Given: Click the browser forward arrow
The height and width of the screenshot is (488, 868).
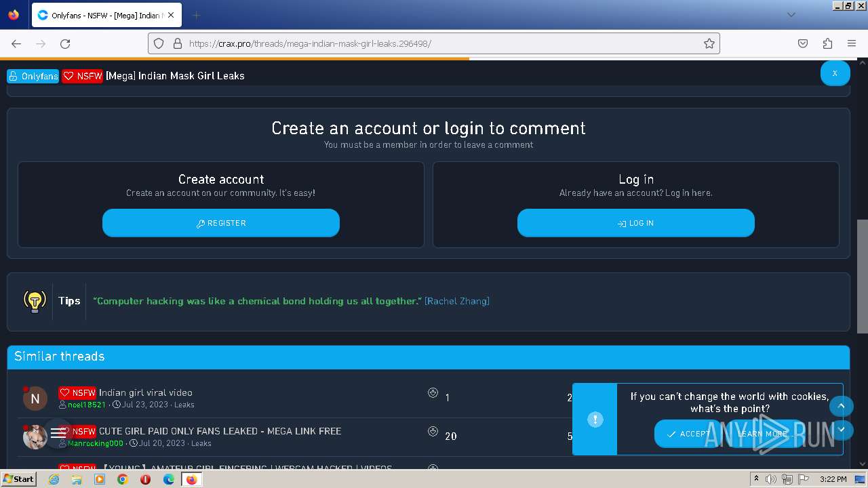Looking at the screenshot, I should coord(41,43).
